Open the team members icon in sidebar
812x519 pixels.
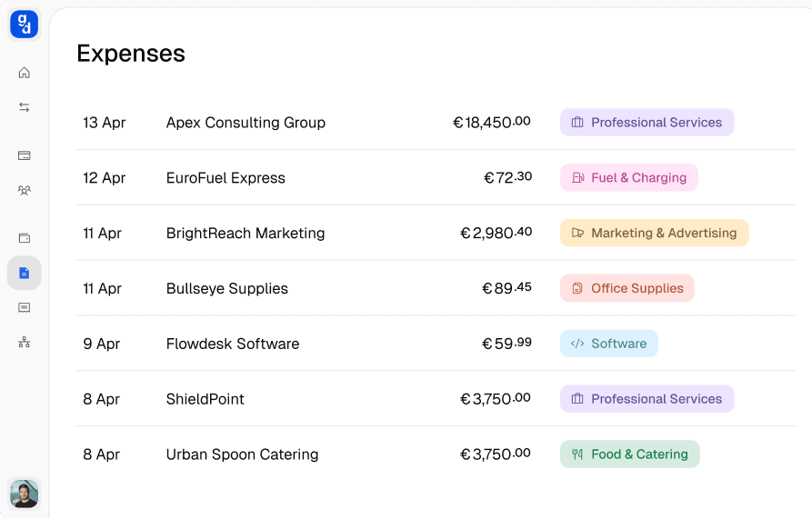tap(25, 191)
